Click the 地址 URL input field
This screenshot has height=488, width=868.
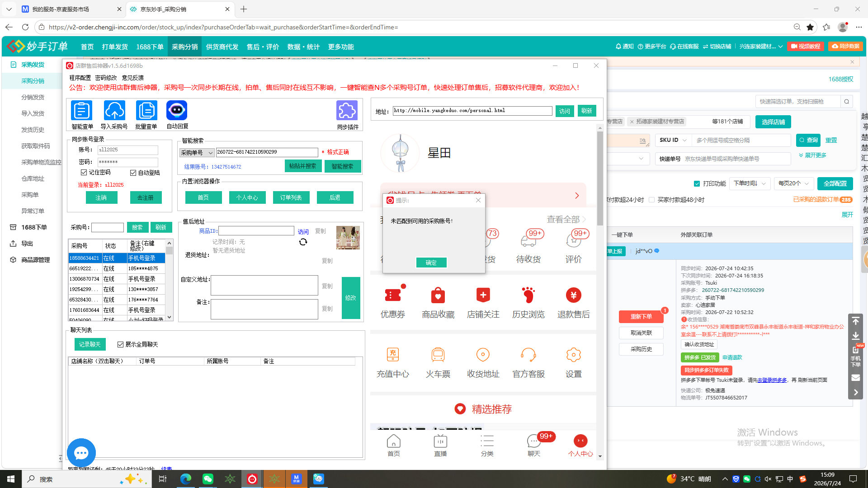[472, 111]
